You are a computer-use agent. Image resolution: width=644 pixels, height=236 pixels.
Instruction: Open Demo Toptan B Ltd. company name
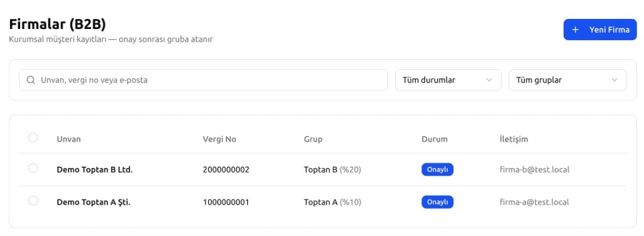[94, 169]
